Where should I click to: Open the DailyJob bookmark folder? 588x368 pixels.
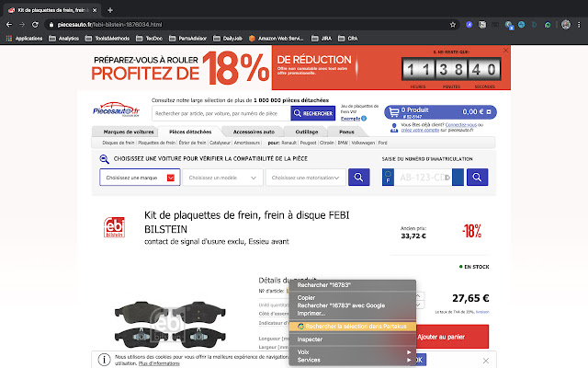pos(228,39)
